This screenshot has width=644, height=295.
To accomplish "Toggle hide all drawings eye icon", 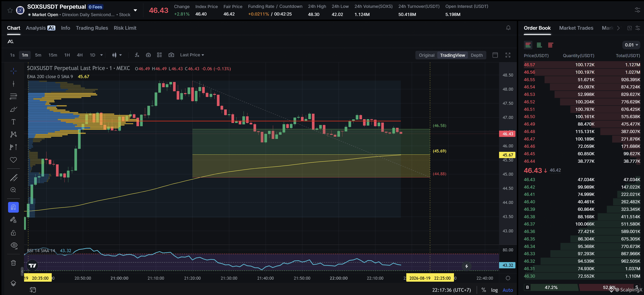I will 14,246.
